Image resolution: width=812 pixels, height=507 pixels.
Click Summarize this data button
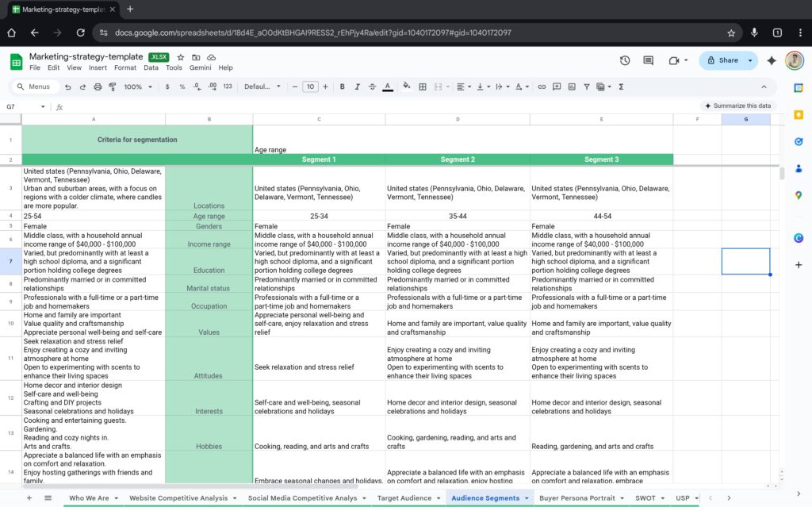[x=737, y=106]
